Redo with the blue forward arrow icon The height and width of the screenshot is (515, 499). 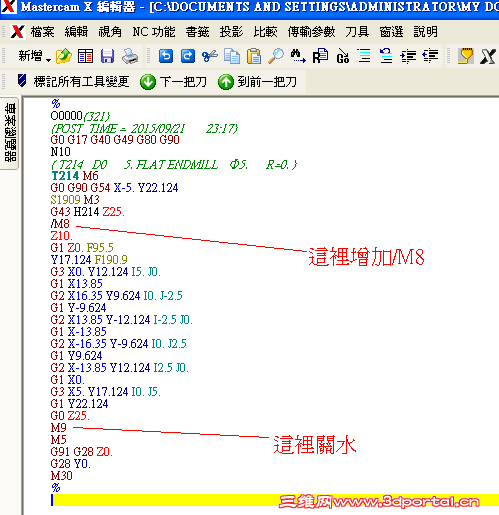[x=188, y=56]
